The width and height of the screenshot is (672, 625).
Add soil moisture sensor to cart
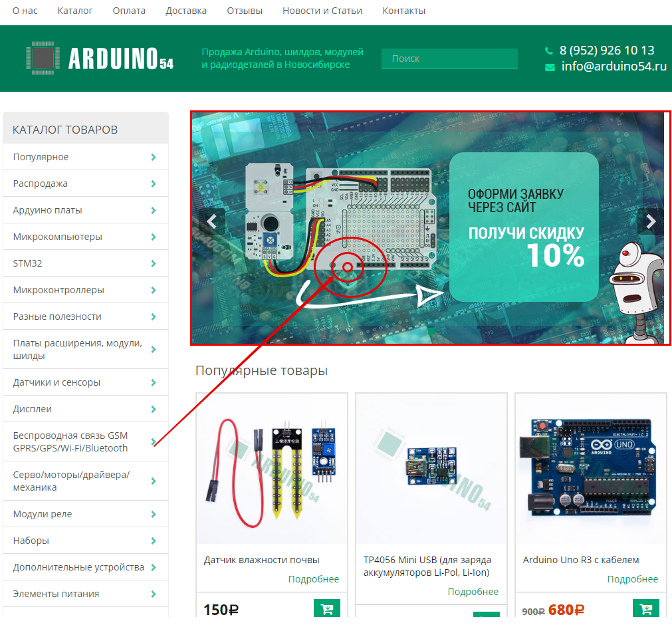326,608
